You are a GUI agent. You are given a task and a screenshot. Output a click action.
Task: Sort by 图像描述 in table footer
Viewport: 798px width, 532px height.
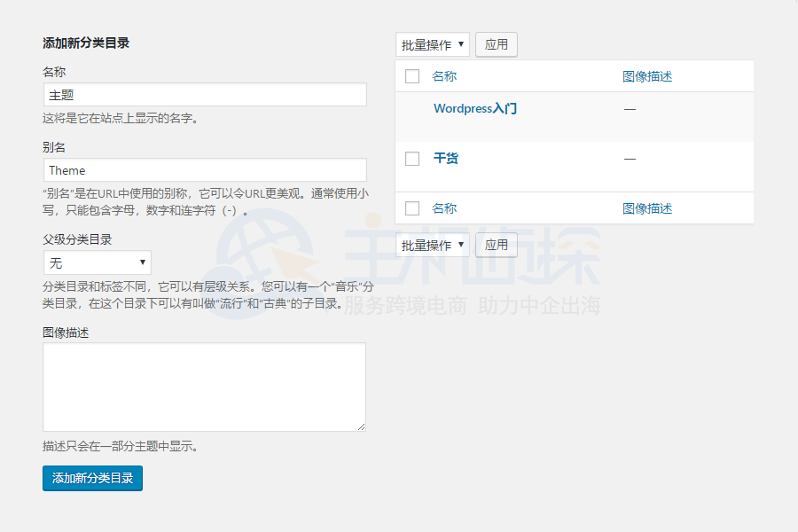[x=647, y=208]
